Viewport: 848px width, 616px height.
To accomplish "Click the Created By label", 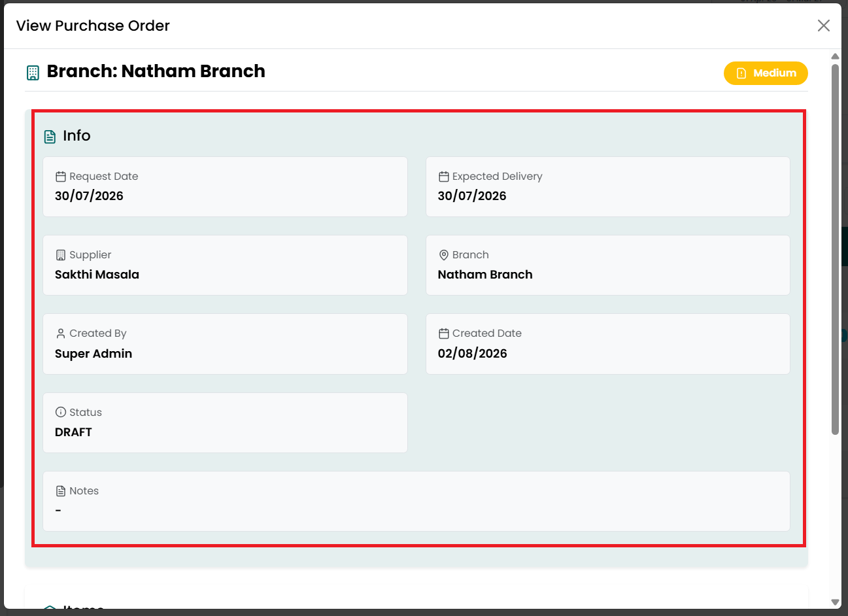I will coord(98,334).
